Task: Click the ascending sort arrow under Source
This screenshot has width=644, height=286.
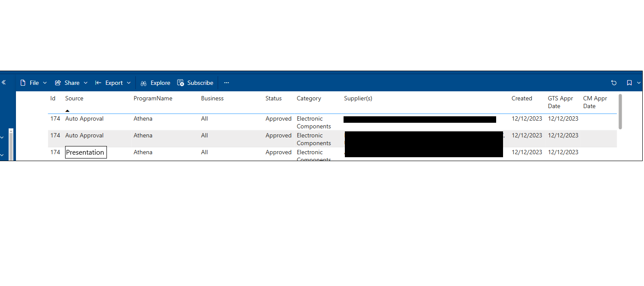Action: (x=67, y=111)
